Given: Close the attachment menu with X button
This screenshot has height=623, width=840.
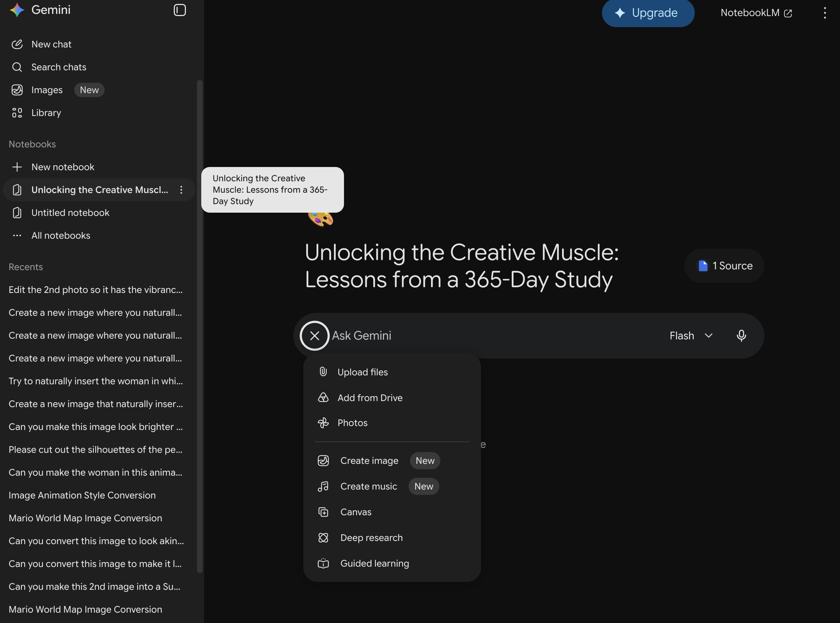Looking at the screenshot, I should pyautogui.click(x=315, y=336).
